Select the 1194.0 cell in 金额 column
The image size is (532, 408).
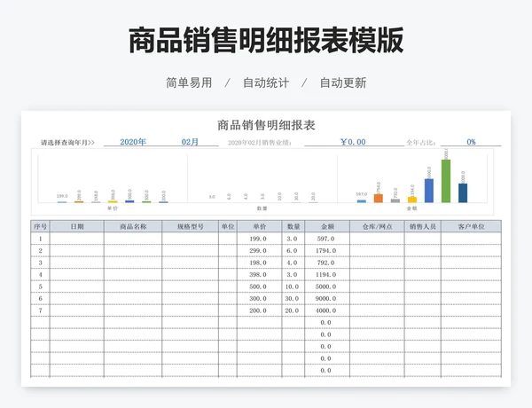(x=327, y=275)
